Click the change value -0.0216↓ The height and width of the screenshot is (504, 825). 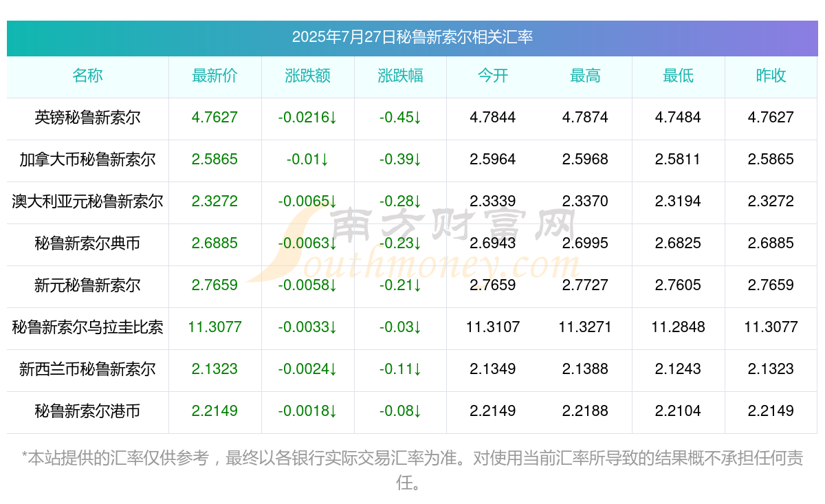point(307,118)
